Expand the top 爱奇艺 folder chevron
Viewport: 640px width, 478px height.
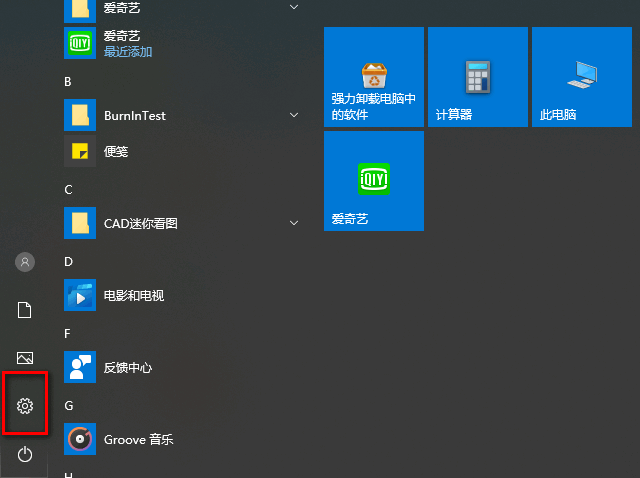pos(294,7)
